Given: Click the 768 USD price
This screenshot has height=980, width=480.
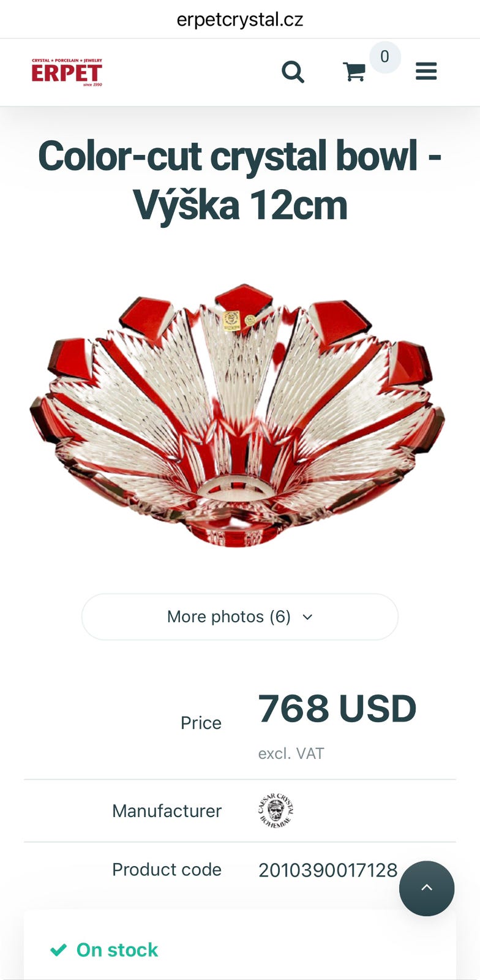Looking at the screenshot, I should (x=337, y=709).
